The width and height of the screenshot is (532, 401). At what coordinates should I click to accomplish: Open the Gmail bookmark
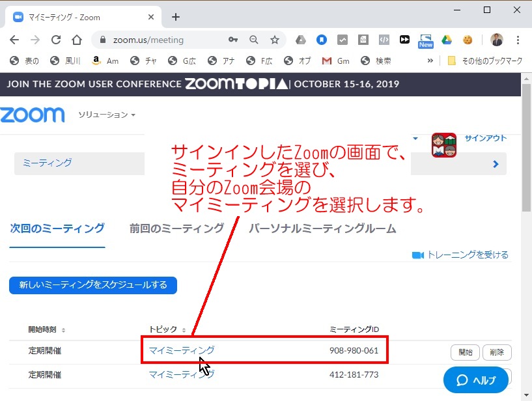pyautogui.click(x=335, y=61)
